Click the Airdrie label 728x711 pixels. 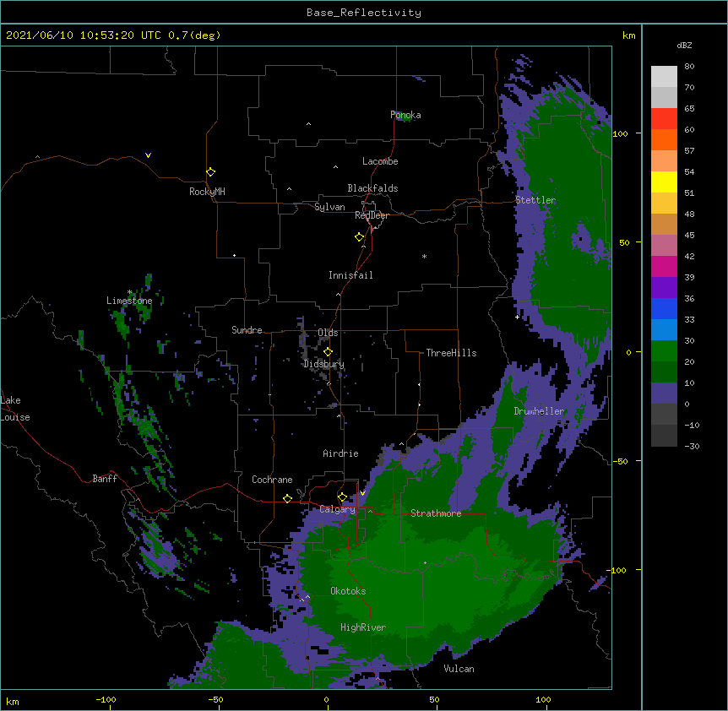[341, 453]
